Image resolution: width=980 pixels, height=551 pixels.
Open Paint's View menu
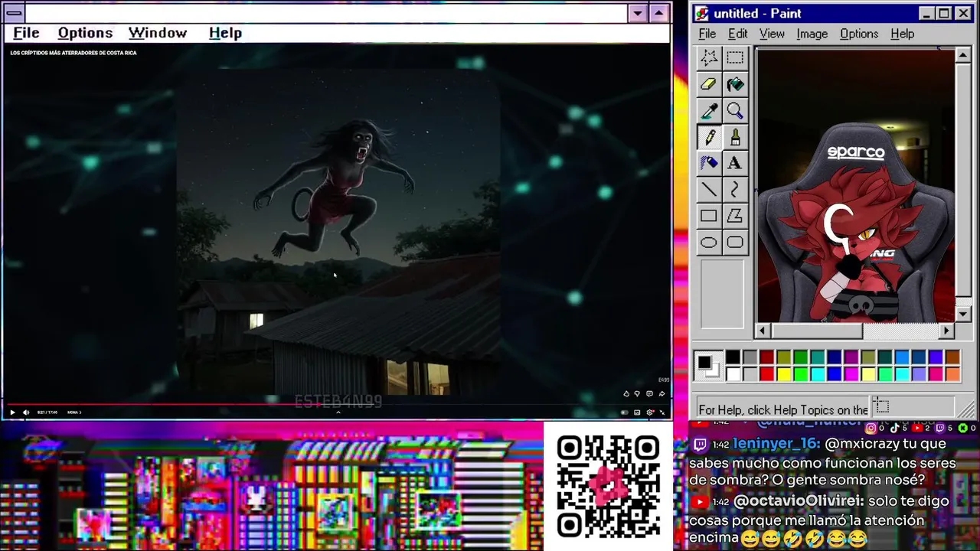click(x=772, y=34)
